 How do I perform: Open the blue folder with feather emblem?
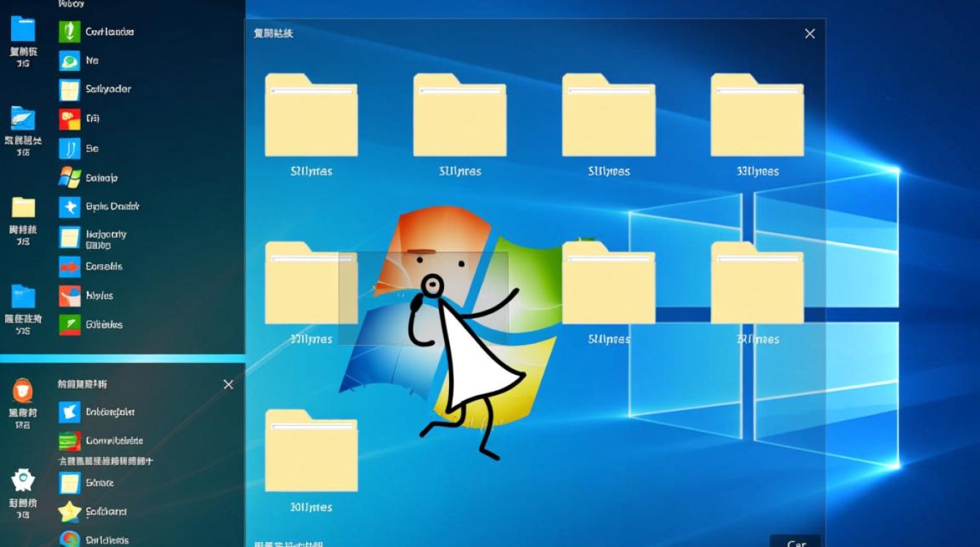[23, 118]
